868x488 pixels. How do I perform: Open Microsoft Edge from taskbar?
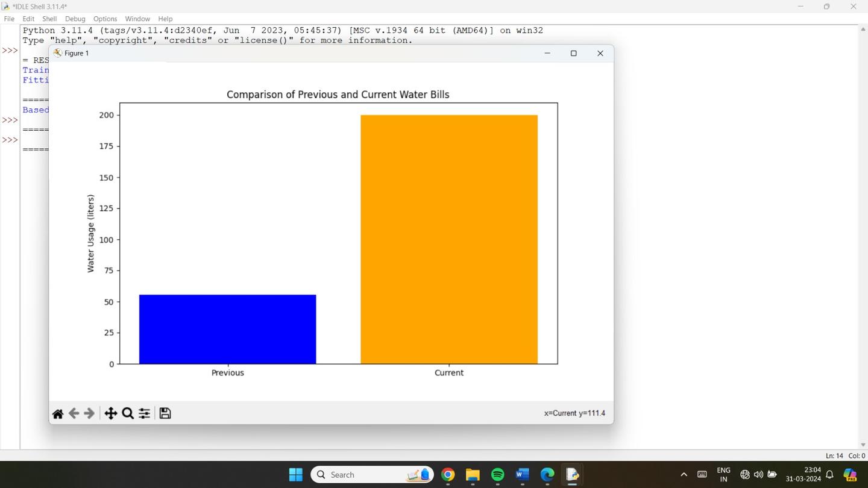547,475
